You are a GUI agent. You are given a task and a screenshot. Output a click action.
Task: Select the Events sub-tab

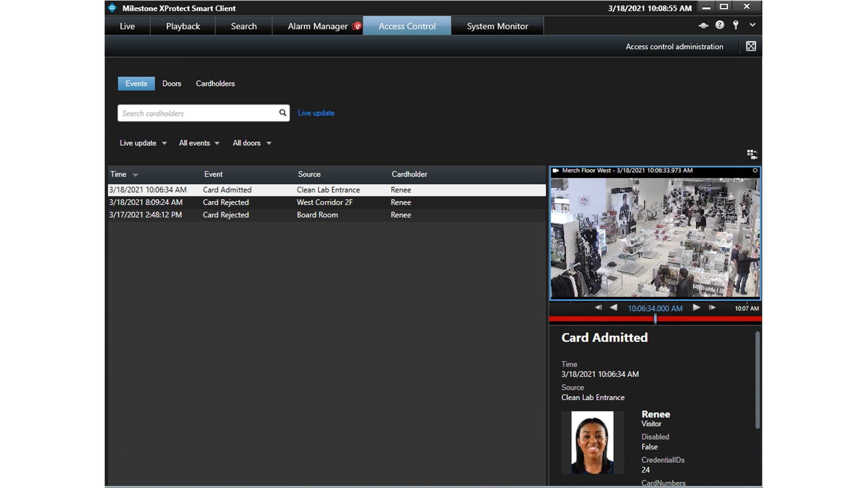136,84
